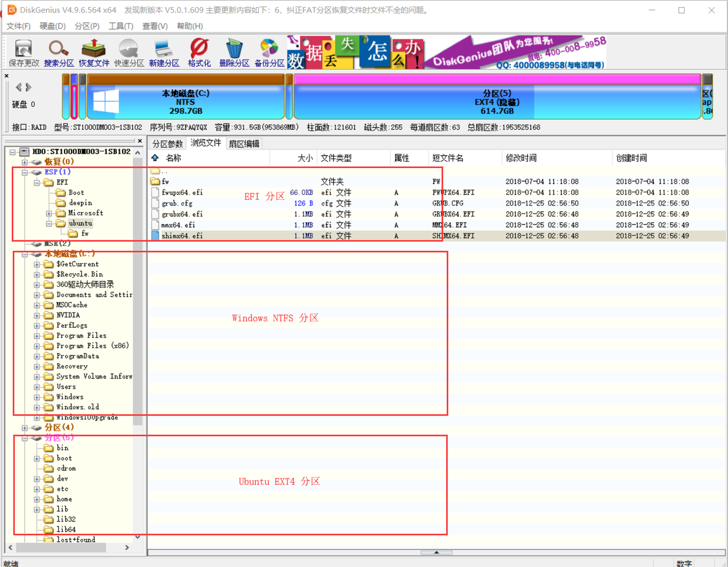
Task: Collapse the ubuntu folder node
Action: tap(49, 223)
